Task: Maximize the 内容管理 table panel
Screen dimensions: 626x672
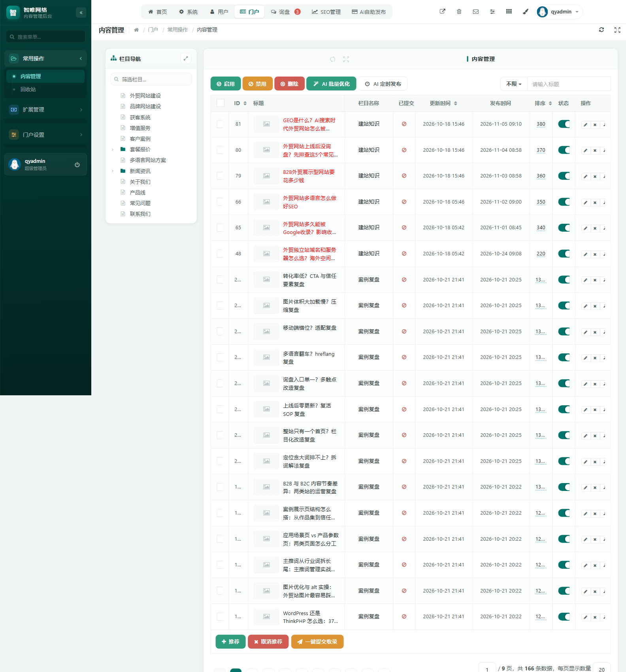Action: [346, 59]
